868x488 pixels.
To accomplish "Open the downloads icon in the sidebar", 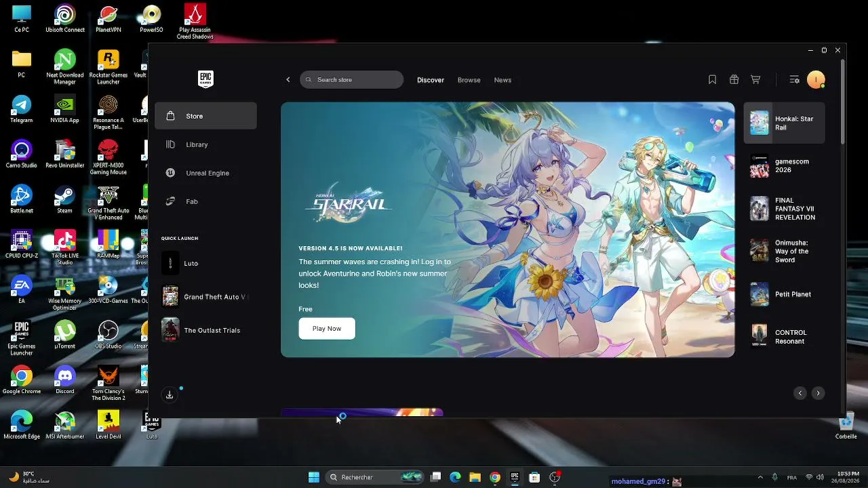I will tap(170, 395).
